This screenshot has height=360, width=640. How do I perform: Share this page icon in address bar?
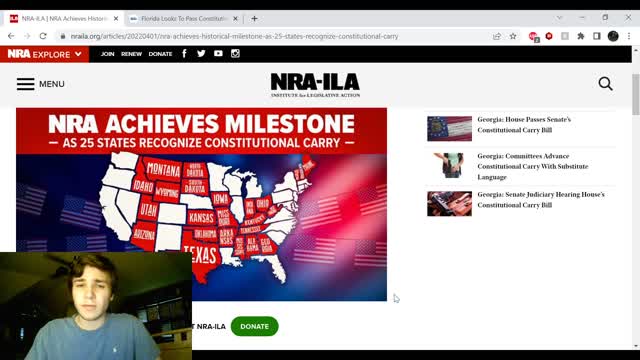497,36
